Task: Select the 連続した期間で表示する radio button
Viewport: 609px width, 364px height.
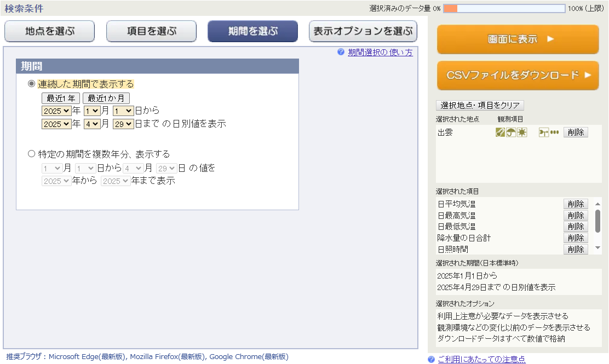Action: (x=31, y=84)
